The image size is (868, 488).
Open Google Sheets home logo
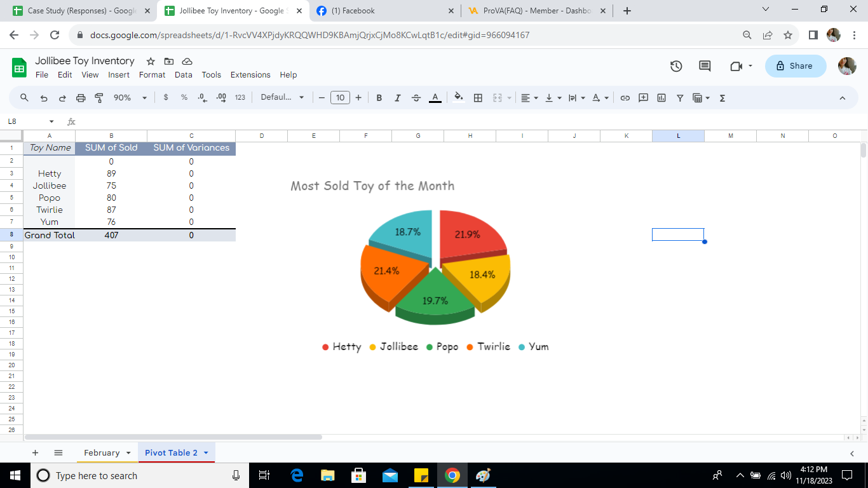pyautogui.click(x=20, y=67)
